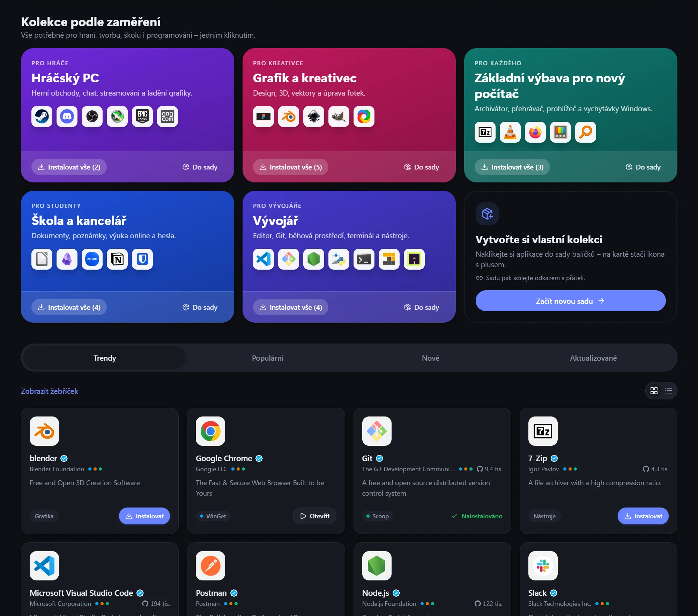Viewport: 698px width, 616px height.
Task: Click Instalovat vše (5) for Grafik a kreativec
Action: (x=291, y=167)
